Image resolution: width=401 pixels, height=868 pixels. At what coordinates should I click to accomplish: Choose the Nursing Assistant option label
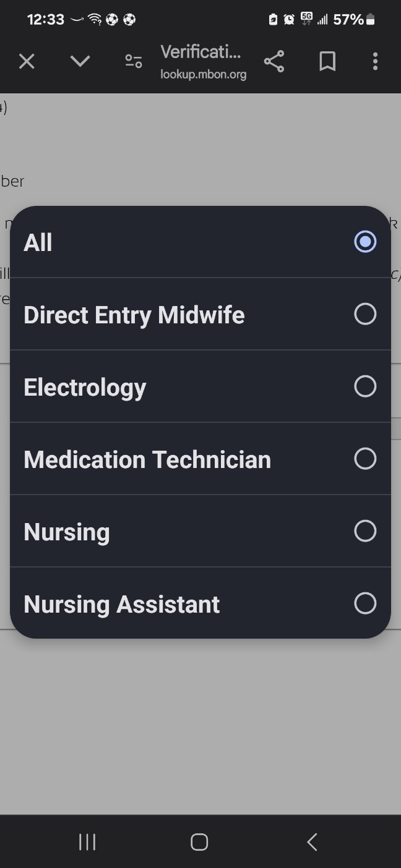pyautogui.click(x=121, y=604)
